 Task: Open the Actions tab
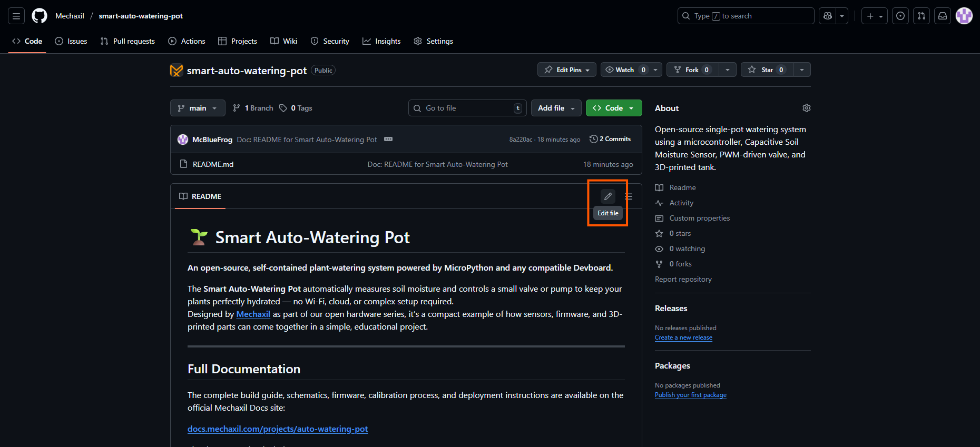click(x=187, y=41)
